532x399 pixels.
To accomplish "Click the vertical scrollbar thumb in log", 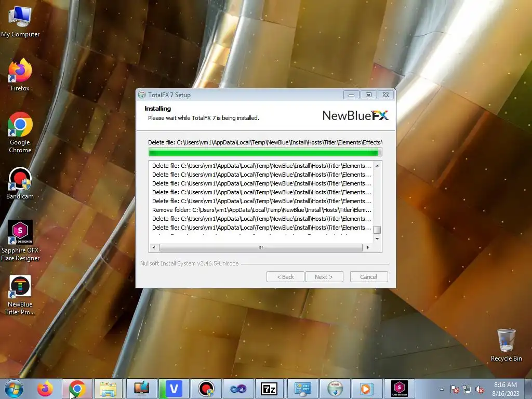I will click(x=377, y=230).
